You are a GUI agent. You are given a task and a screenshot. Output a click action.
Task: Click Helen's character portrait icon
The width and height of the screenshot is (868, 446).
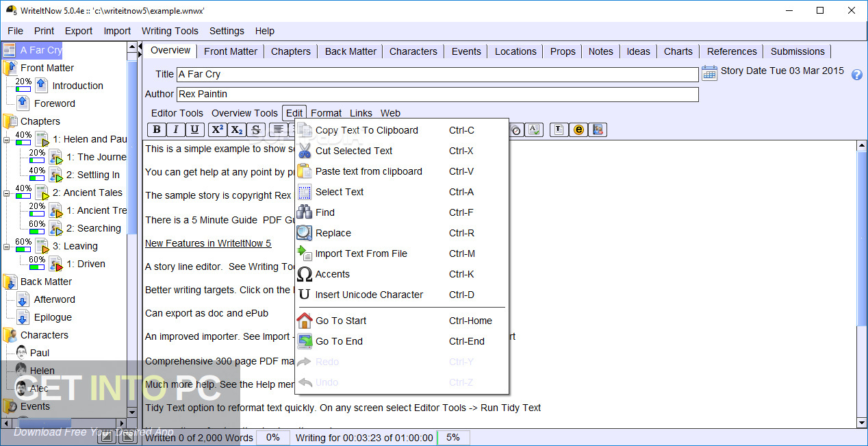[x=22, y=371]
